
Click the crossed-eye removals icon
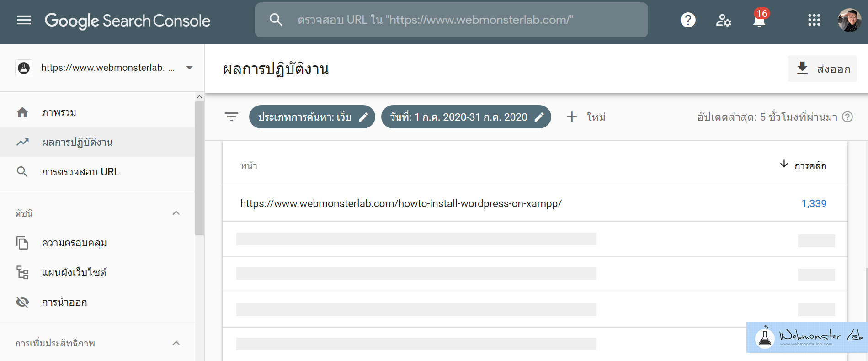pyautogui.click(x=22, y=302)
